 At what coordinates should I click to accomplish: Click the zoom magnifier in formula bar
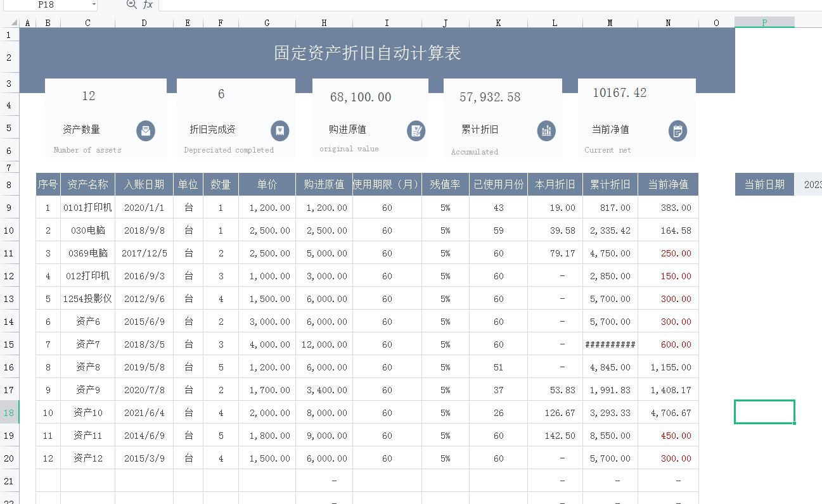[131, 4]
